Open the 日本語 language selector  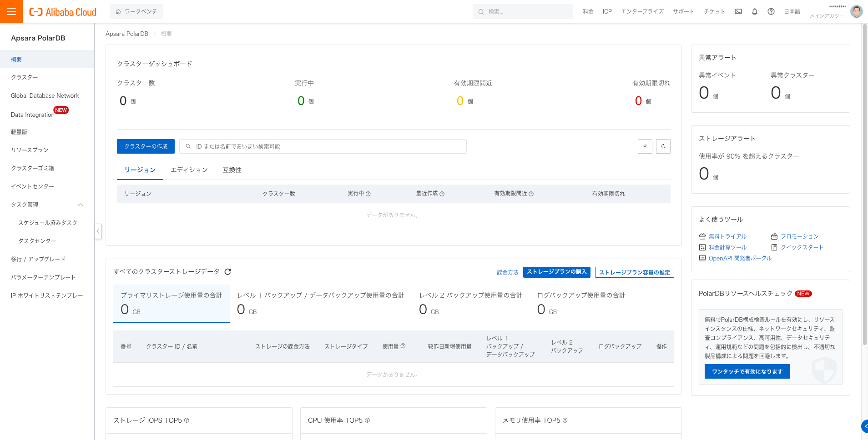[x=792, y=12]
